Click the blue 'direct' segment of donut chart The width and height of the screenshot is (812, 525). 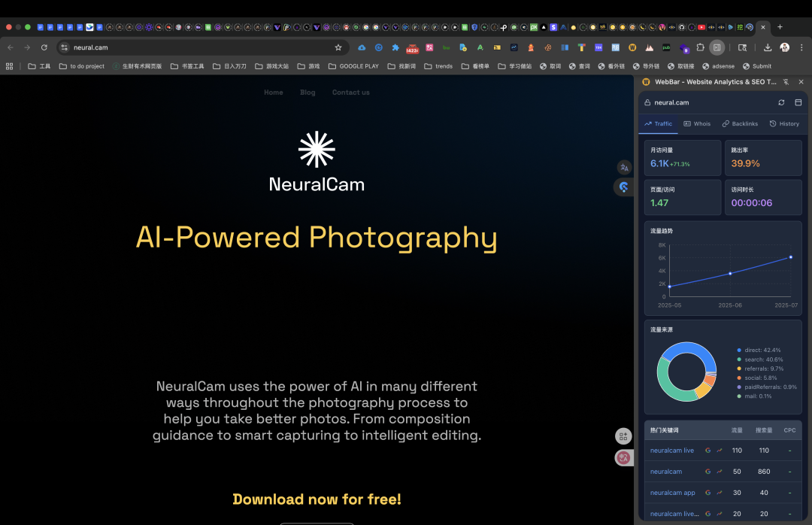tap(689, 347)
